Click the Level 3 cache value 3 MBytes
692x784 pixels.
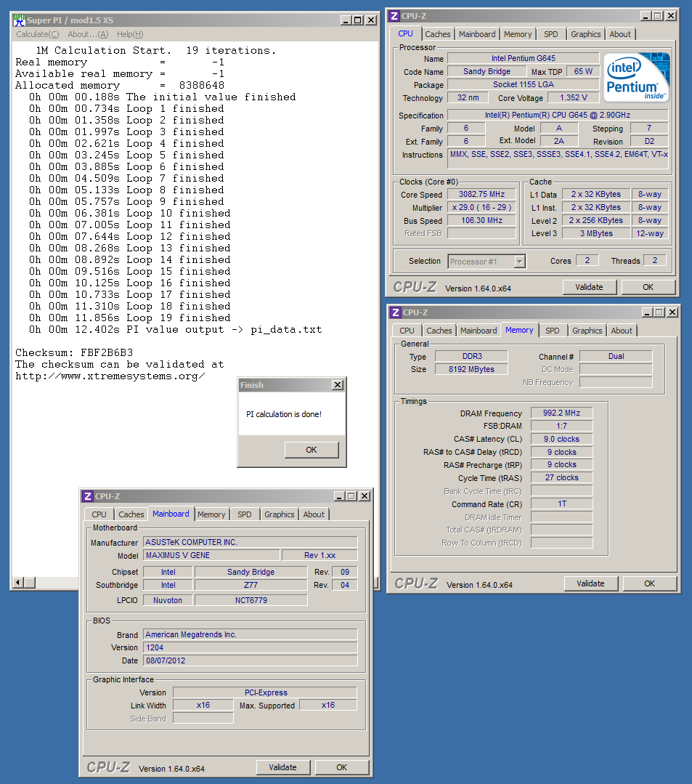[596, 233]
